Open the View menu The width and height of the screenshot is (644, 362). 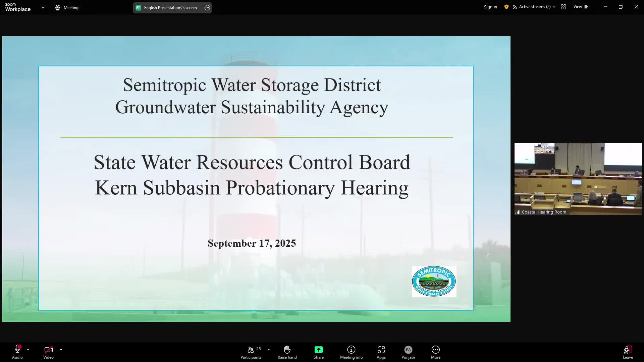tap(581, 7)
